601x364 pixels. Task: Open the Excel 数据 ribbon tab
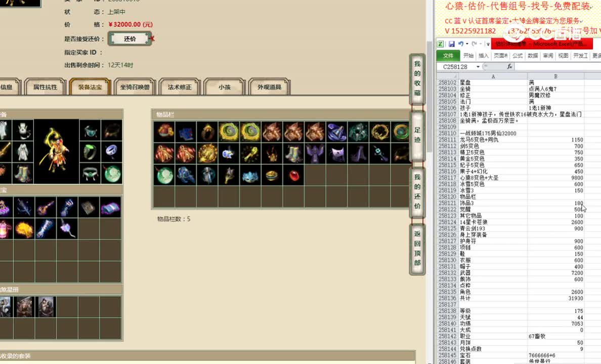[533, 56]
